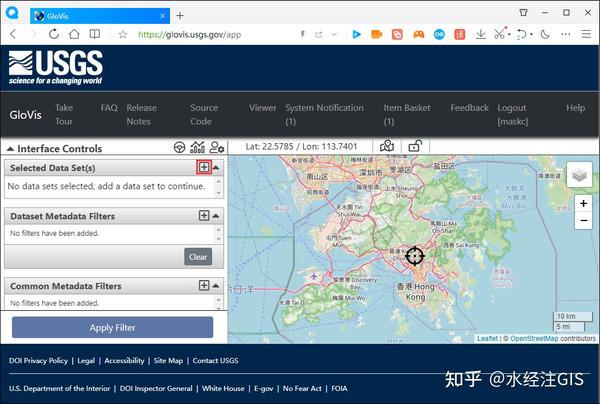
Task: Open Source Code link
Action: click(x=204, y=114)
